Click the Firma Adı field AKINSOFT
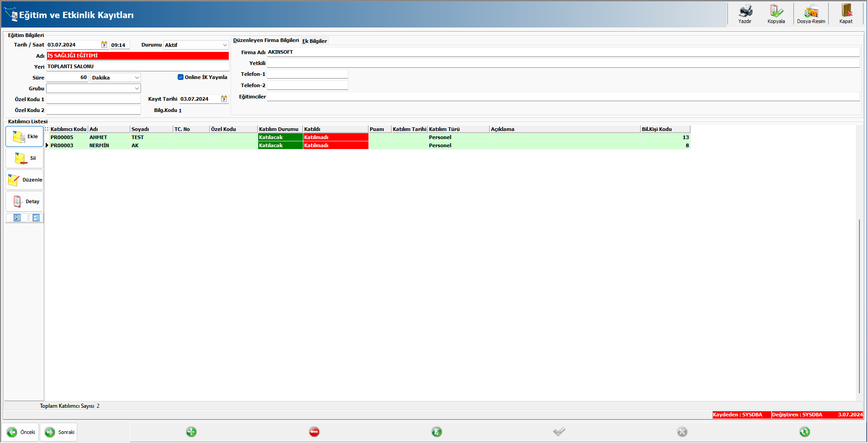 563,52
